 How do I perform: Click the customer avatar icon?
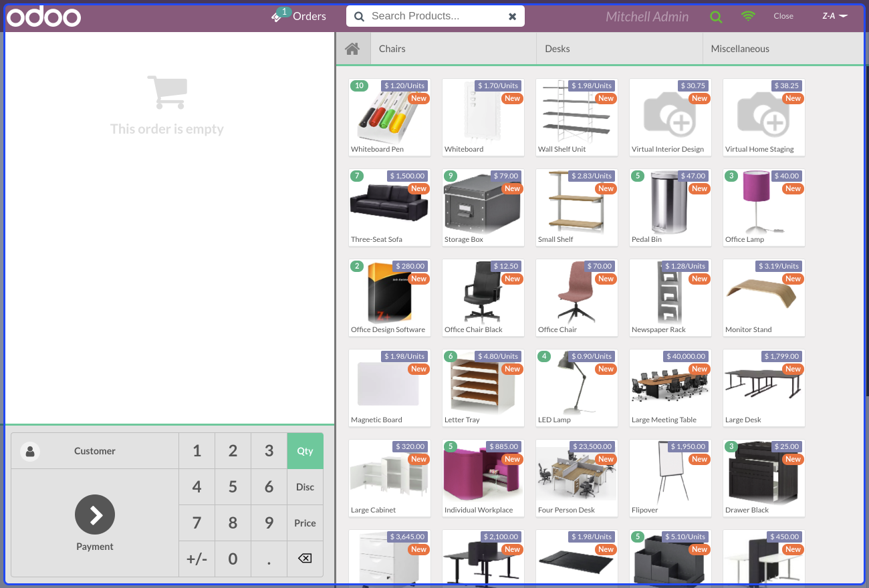30,451
